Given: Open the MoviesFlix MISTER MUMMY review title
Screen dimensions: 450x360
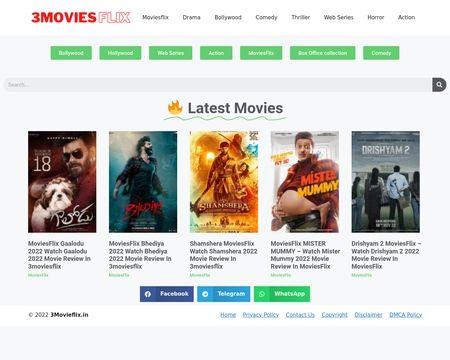Looking at the screenshot, I should (305, 255).
